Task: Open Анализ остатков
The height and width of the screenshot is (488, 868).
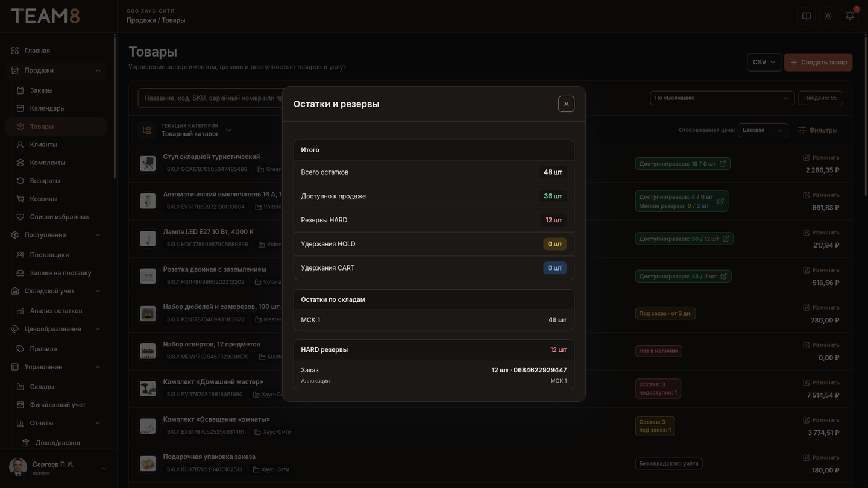Action: pyautogui.click(x=57, y=311)
